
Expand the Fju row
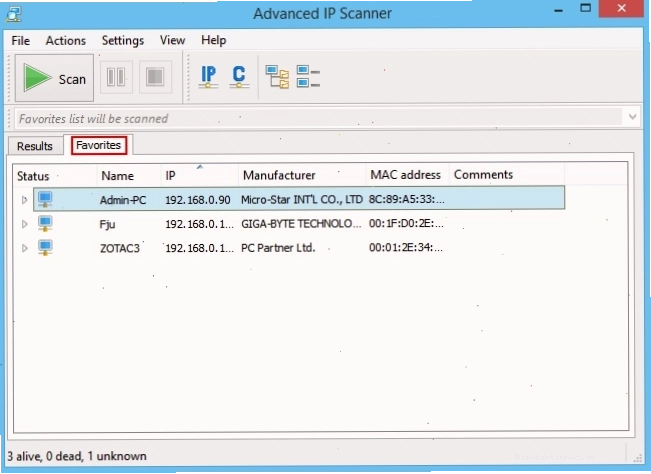(24, 224)
